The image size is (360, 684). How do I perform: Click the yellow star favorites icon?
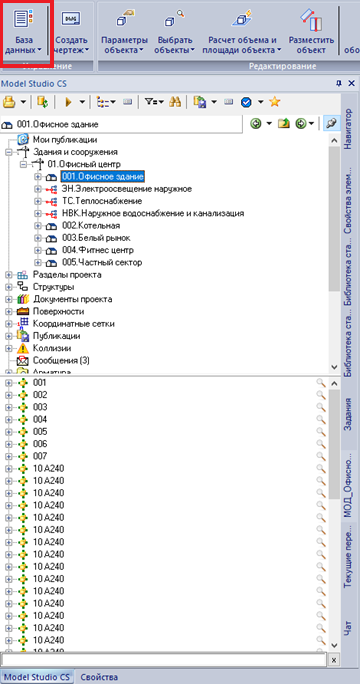(274, 102)
